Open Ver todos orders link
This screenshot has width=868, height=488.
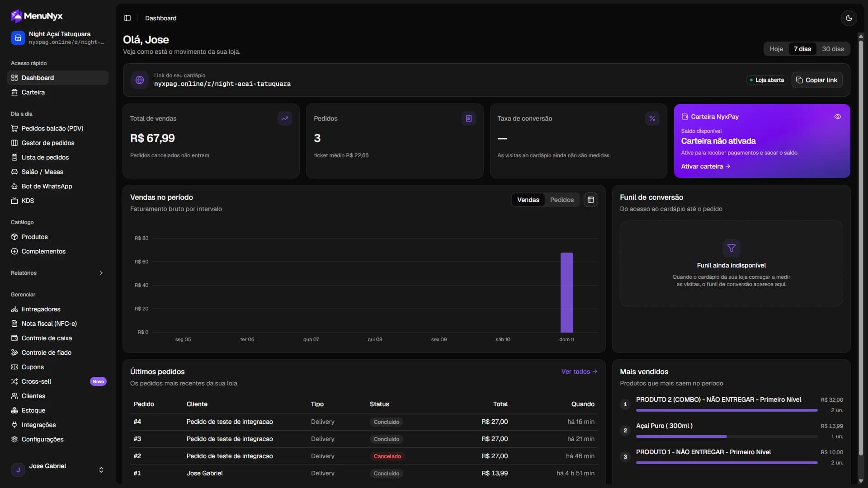pyautogui.click(x=579, y=371)
